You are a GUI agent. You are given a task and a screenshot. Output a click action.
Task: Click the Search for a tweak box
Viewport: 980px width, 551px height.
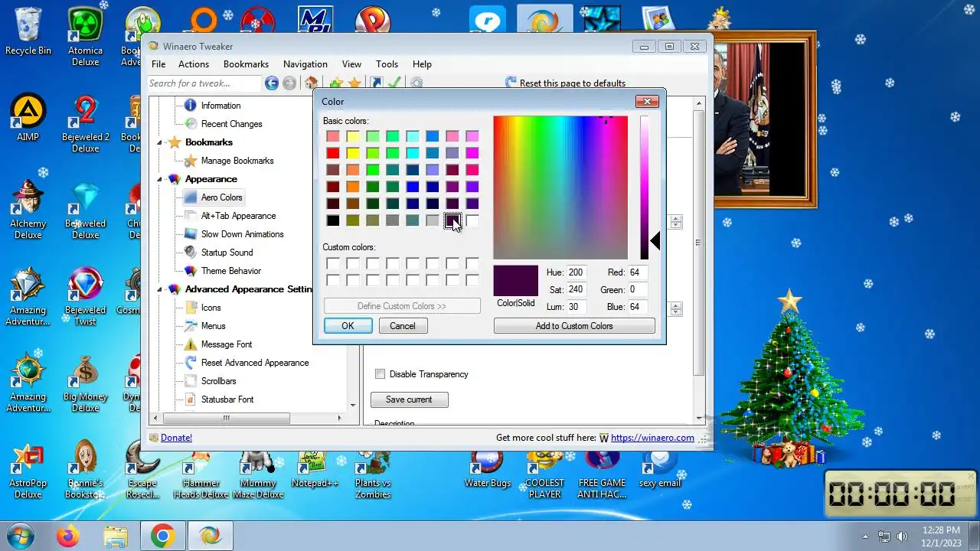coord(204,83)
